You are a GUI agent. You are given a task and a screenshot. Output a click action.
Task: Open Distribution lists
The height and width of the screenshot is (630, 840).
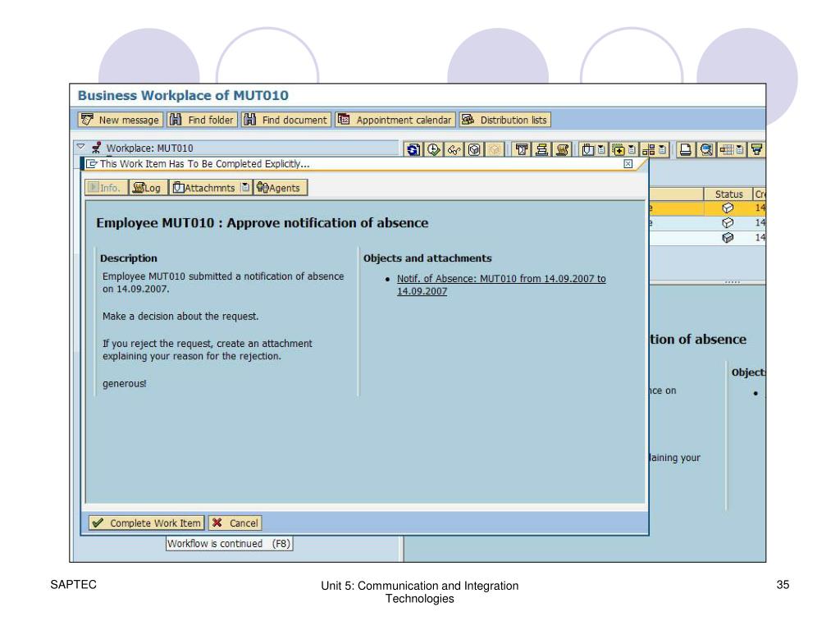click(x=504, y=120)
